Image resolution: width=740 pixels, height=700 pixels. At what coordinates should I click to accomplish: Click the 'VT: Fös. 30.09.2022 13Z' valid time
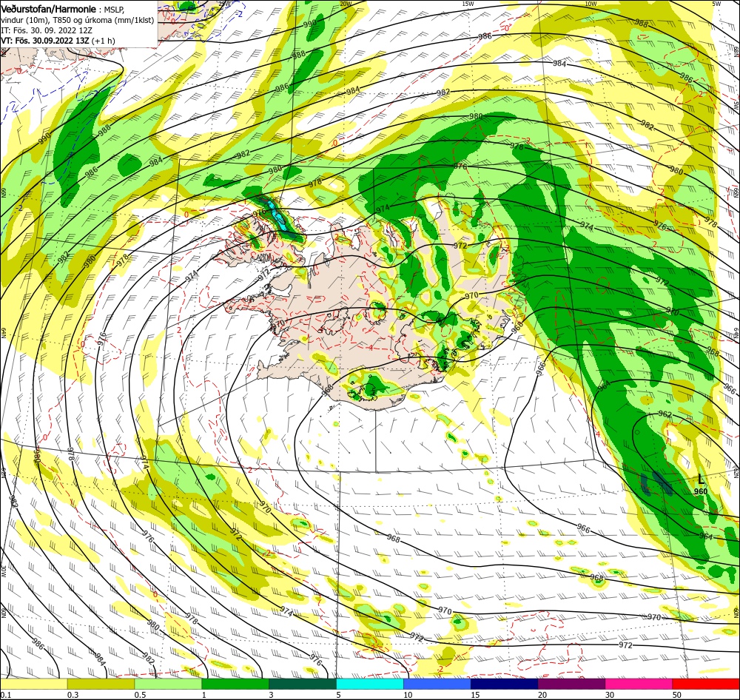[45, 41]
